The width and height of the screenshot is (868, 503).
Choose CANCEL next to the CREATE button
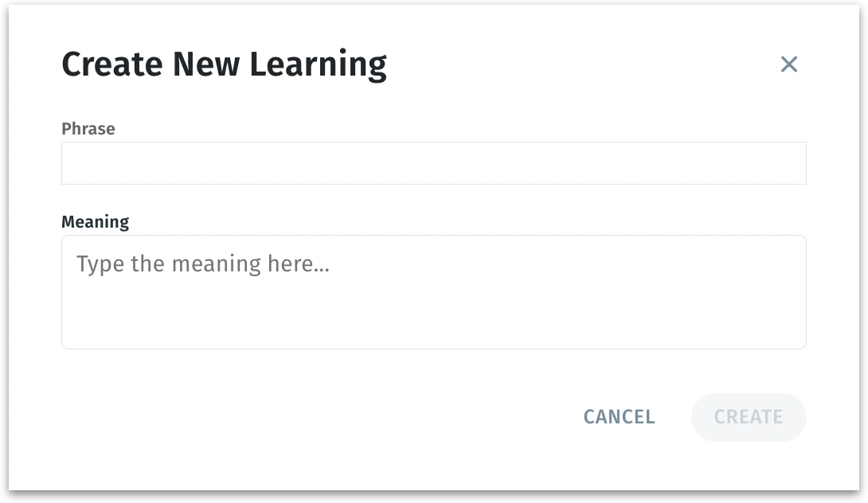click(x=619, y=417)
